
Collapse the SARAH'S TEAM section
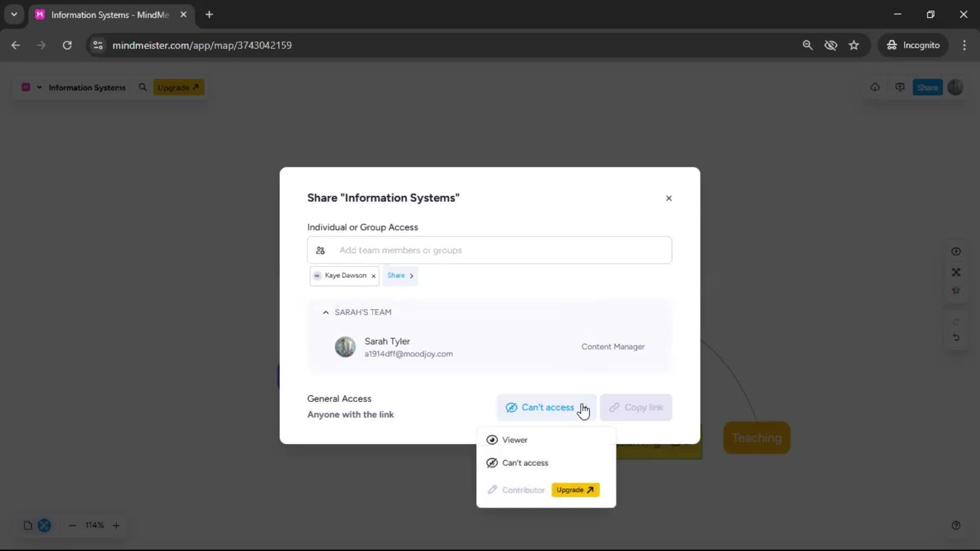(x=326, y=312)
